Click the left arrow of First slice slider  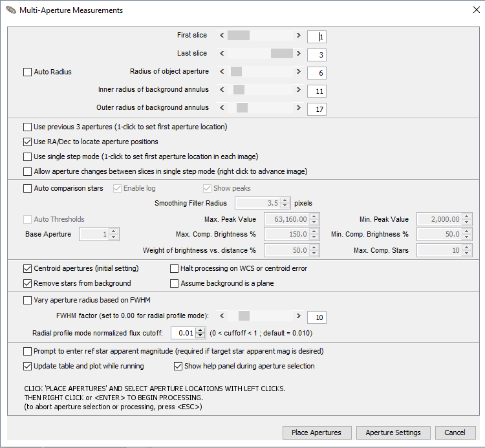[x=222, y=36]
